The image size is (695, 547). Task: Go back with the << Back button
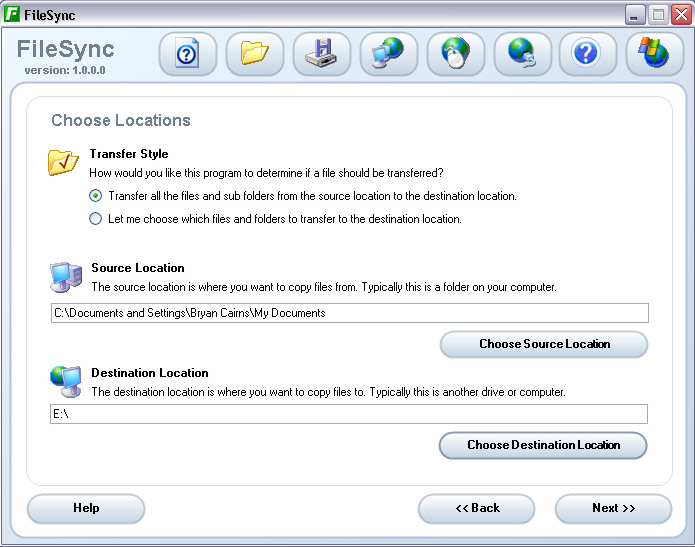click(x=477, y=508)
